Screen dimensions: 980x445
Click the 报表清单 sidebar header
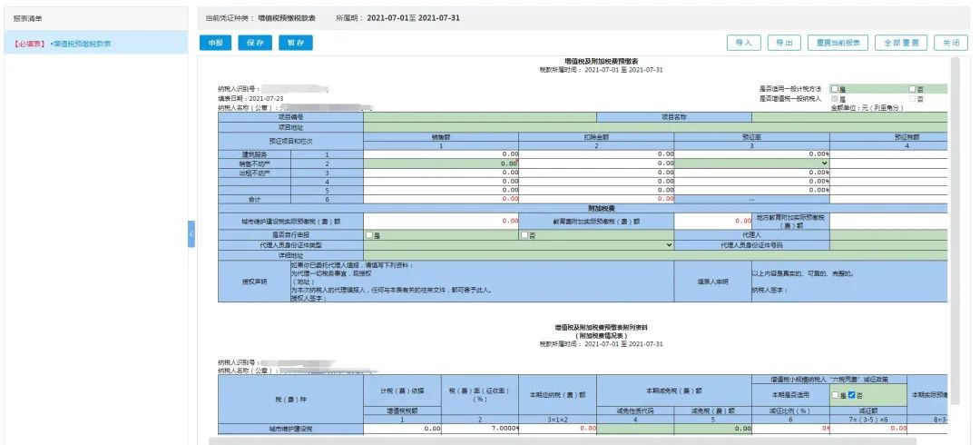point(95,19)
